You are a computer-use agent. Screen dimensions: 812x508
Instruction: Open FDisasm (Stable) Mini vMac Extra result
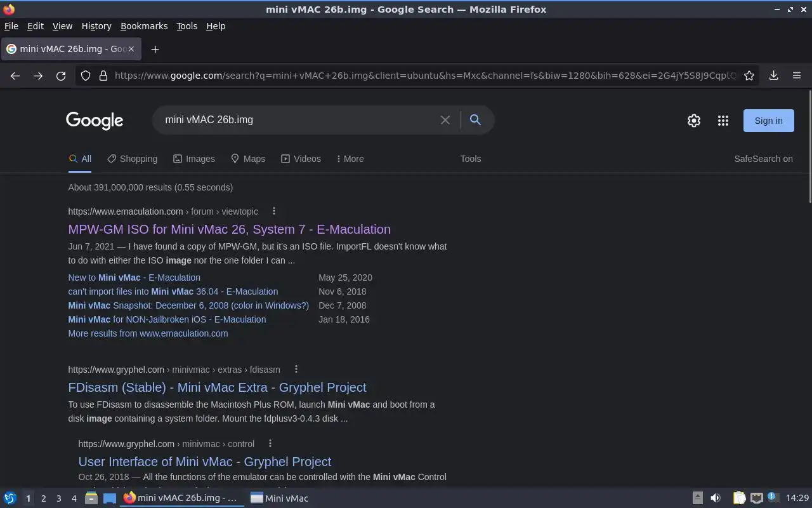[x=217, y=387]
